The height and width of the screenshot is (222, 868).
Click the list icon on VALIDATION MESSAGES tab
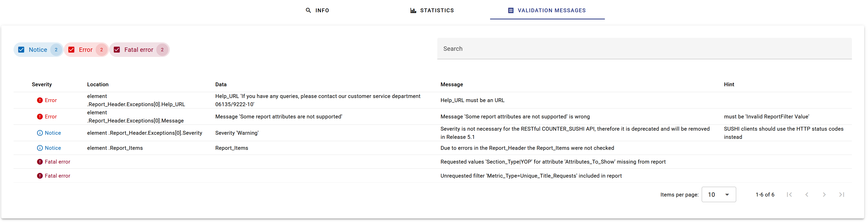click(x=510, y=10)
